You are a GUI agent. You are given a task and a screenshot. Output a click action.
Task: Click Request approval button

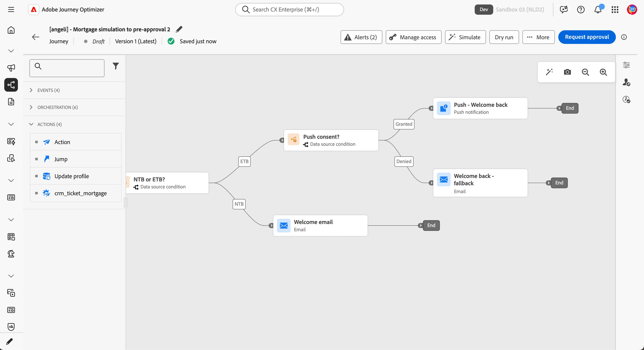tap(587, 37)
